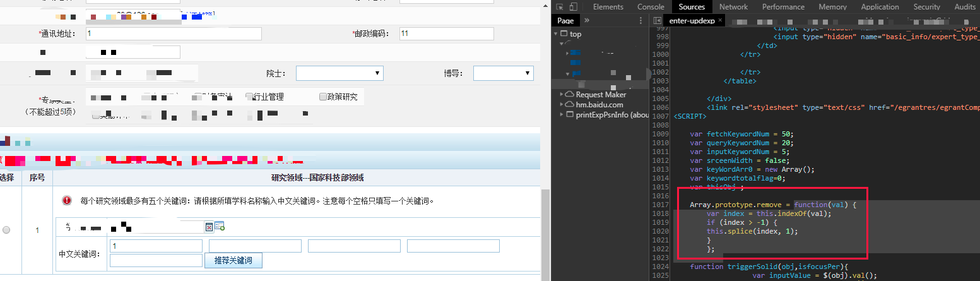
Task: Show more navigator tabs via double chevron
Action: pos(586,21)
